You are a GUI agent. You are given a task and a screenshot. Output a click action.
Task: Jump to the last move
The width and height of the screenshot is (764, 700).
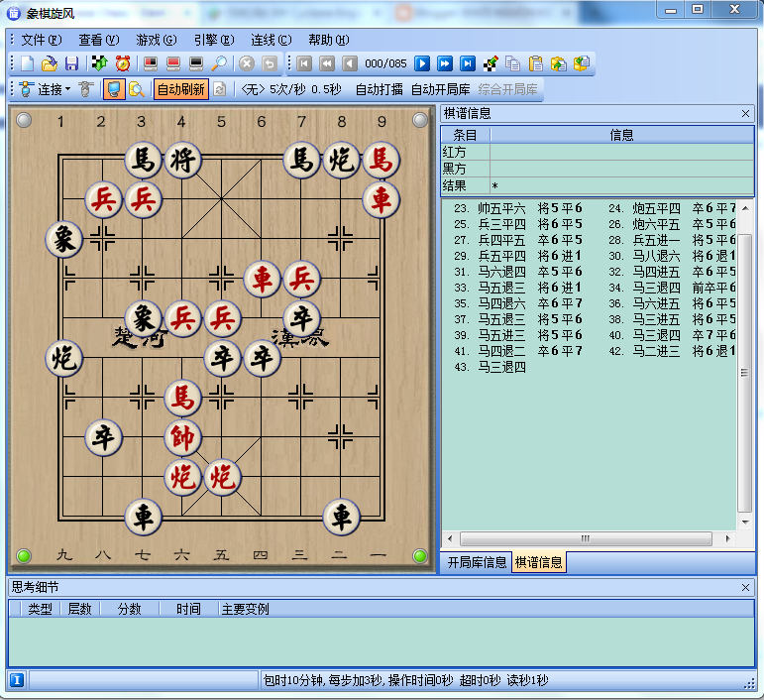(468, 63)
